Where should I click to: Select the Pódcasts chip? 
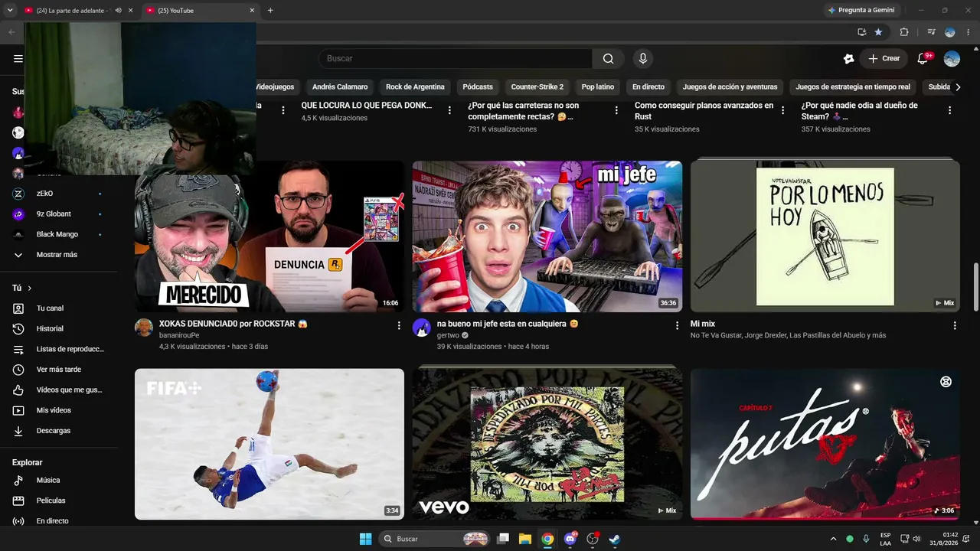coord(478,86)
